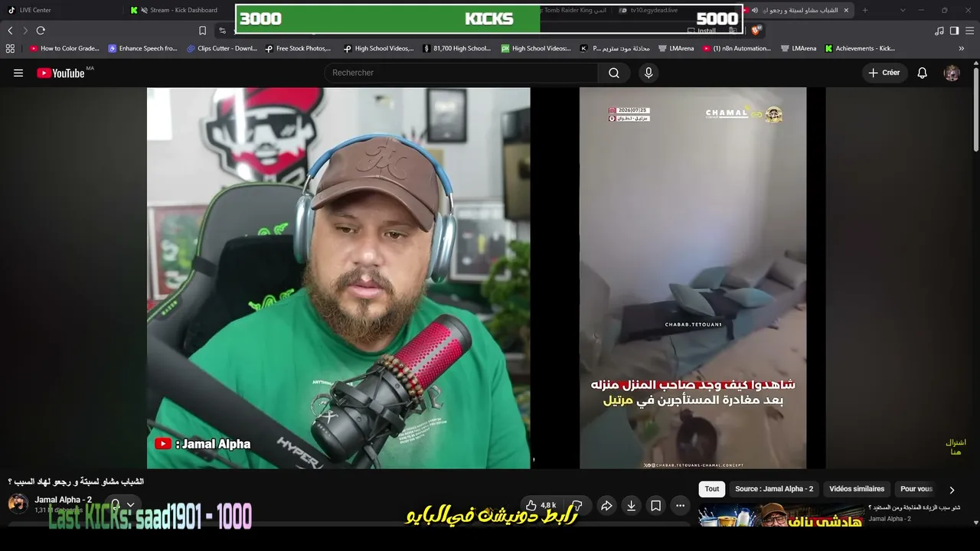Open the Free Stock Photos bookmark
This screenshot has height=551, width=980.
click(x=298, y=48)
